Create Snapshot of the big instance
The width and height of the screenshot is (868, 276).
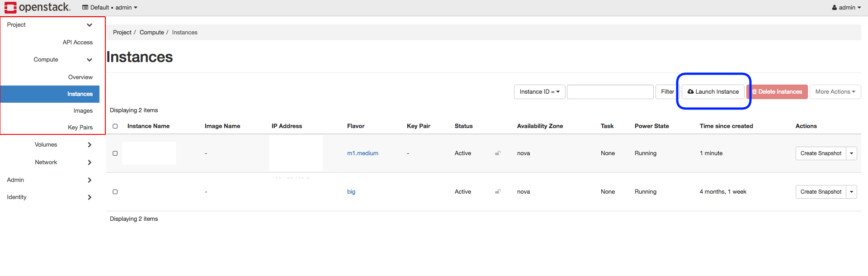(821, 192)
